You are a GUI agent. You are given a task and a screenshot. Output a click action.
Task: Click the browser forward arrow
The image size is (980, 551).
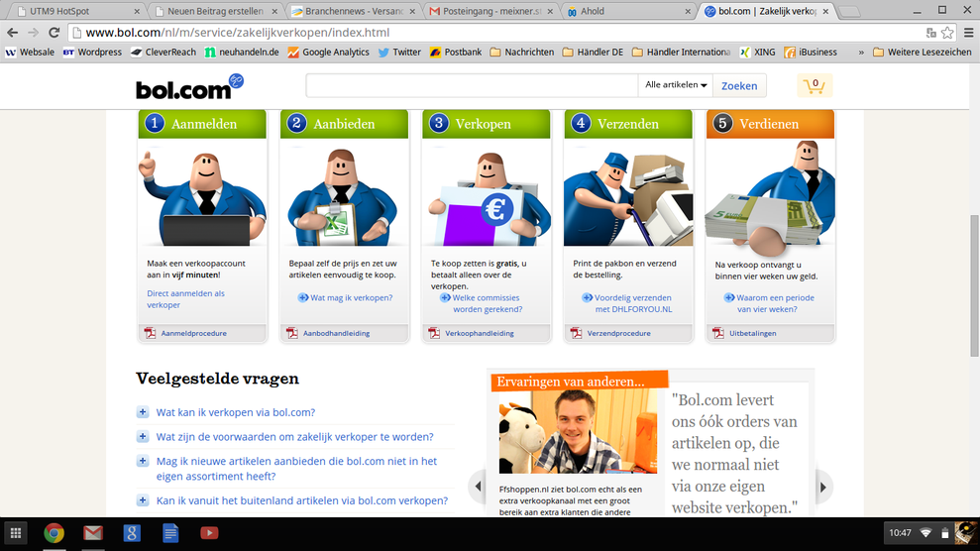click(x=33, y=33)
